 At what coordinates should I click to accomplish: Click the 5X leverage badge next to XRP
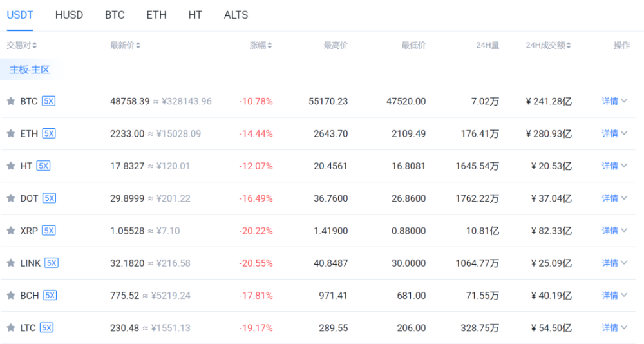click(49, 231)
